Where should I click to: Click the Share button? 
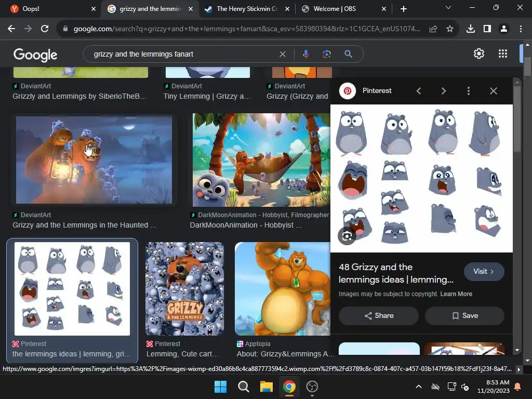pyautogui.click(x=379, y=316)
